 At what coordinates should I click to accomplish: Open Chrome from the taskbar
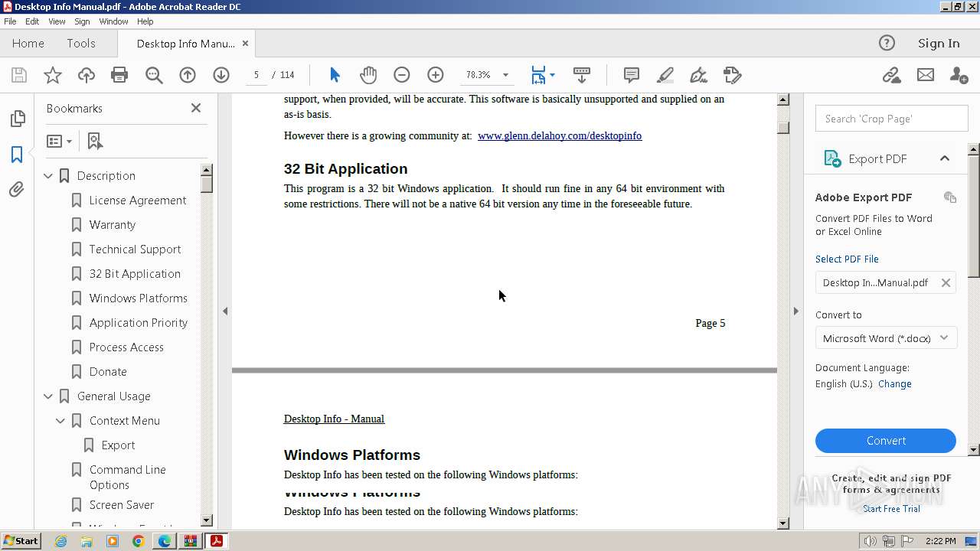[x=139, y=541]
